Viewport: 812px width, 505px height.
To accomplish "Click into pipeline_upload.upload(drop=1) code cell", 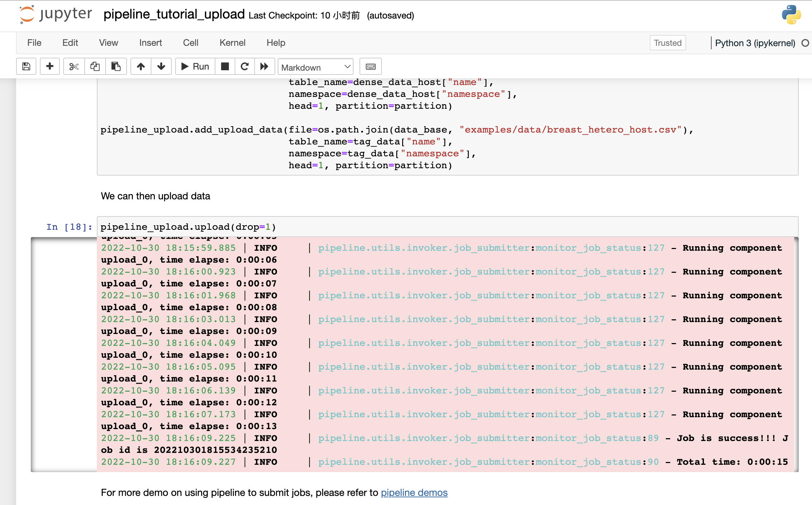I will 448,227.
